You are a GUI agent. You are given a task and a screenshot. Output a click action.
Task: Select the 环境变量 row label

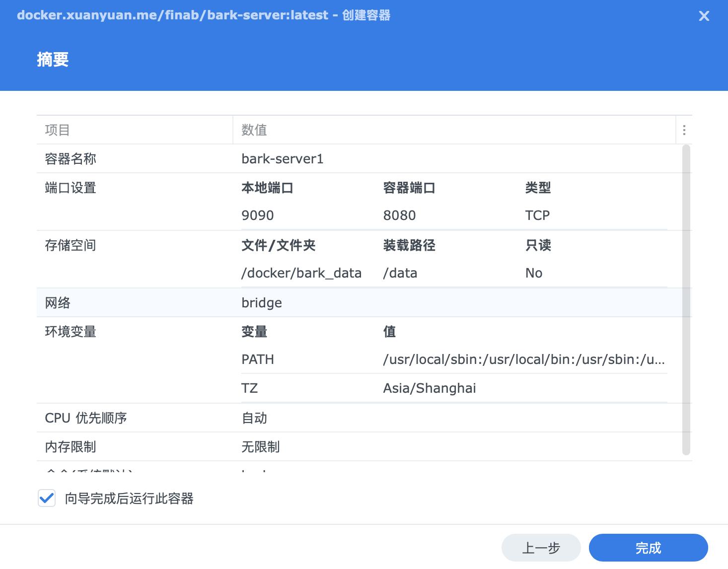tap(71, 332)
